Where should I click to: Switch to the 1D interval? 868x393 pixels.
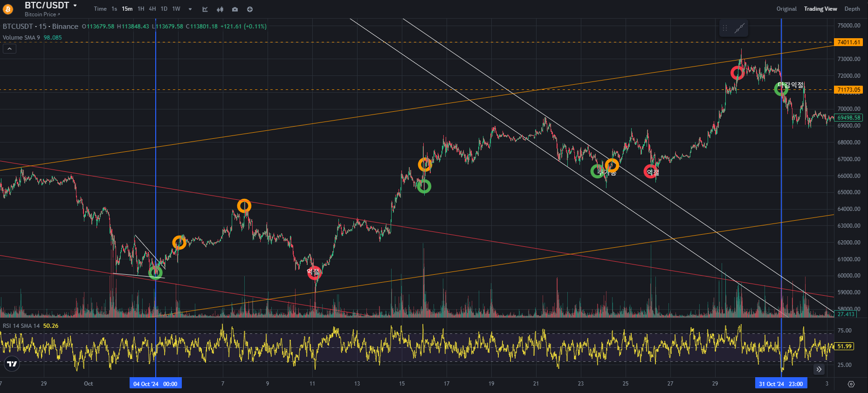click(164, 9)
